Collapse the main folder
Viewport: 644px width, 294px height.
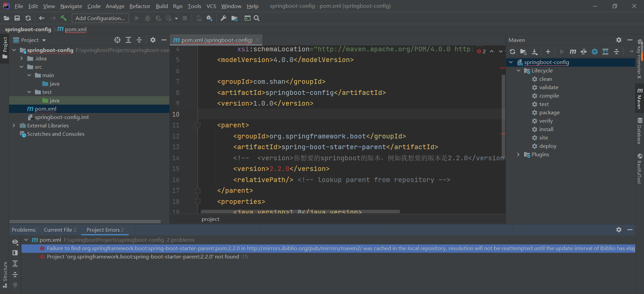pos(29,75)
